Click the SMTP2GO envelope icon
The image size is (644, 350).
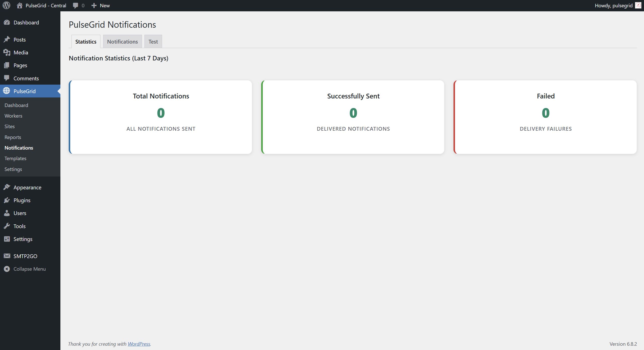7,256
